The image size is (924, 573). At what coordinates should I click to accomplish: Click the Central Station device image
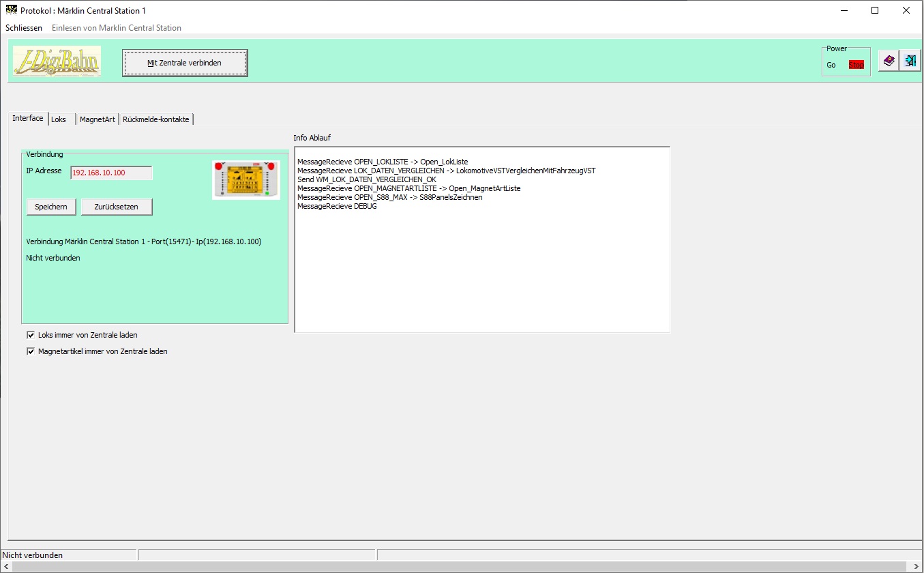click(246, 179)
